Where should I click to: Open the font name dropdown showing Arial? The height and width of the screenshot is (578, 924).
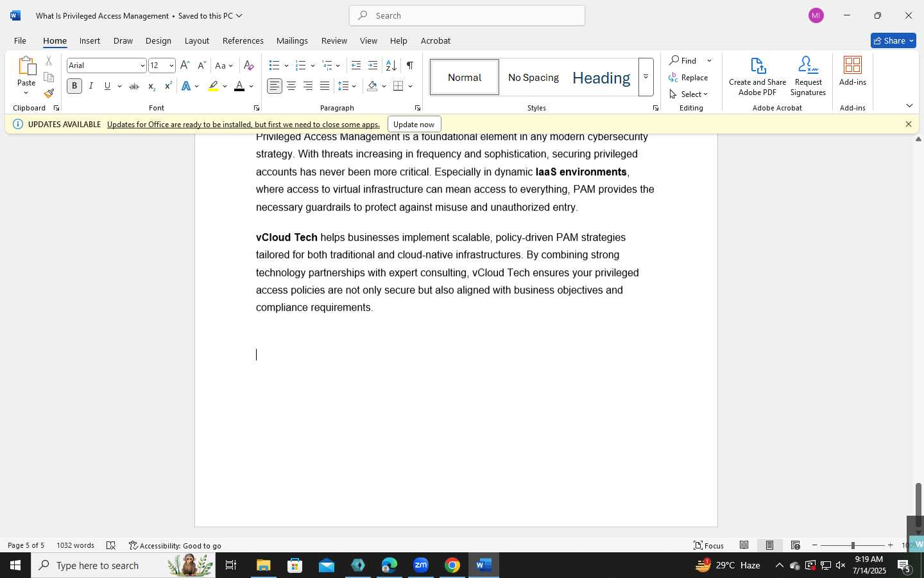[x=142, y=66]
